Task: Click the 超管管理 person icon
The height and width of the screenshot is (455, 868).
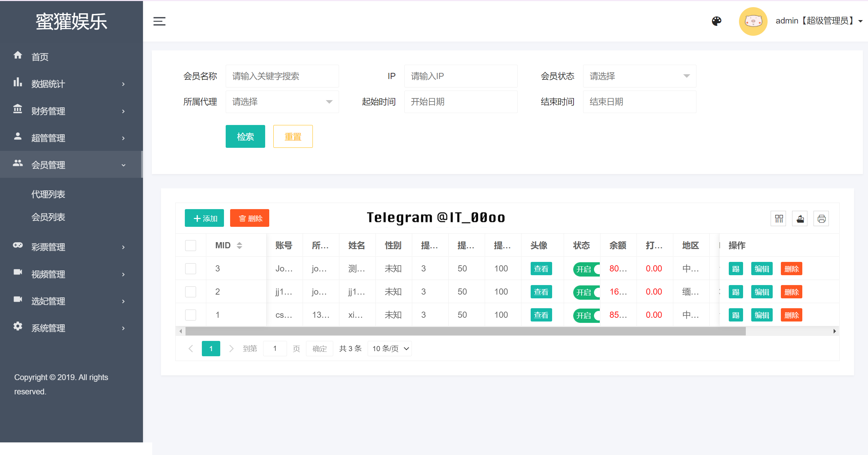Action: coord(18,136)
